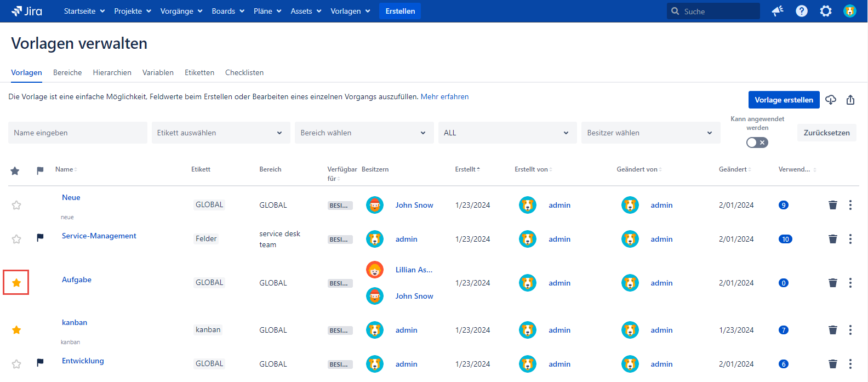
Task: Open the 'Mehr erfahren' link
Action: click(x=444, y=96)
